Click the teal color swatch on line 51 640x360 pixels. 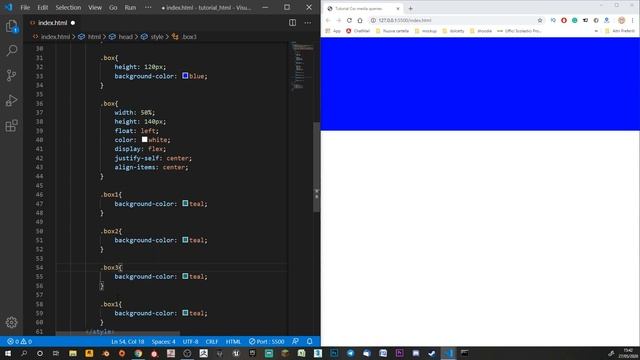pyautogui.click(x=185, y=240)
